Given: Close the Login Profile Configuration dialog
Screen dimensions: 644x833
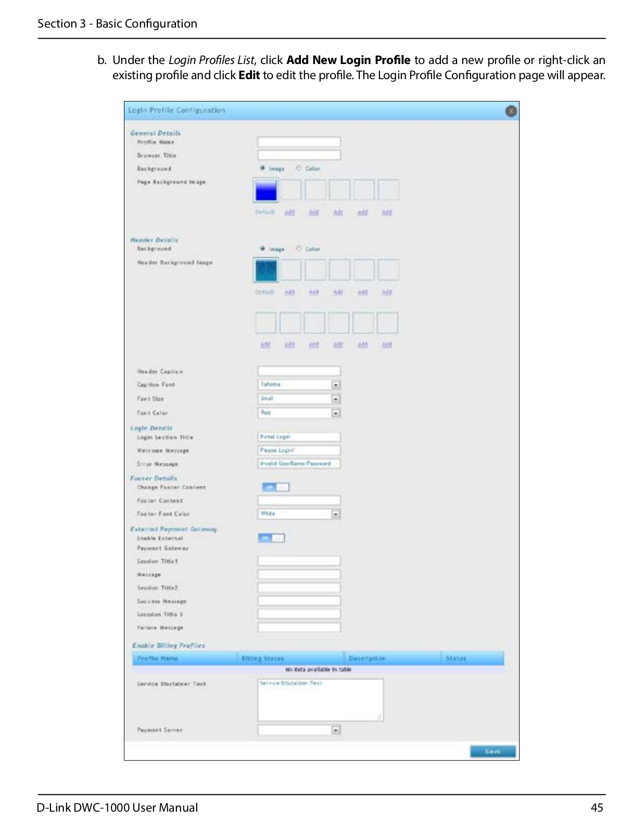Looking at the screenshot, I should click(511, 111).
